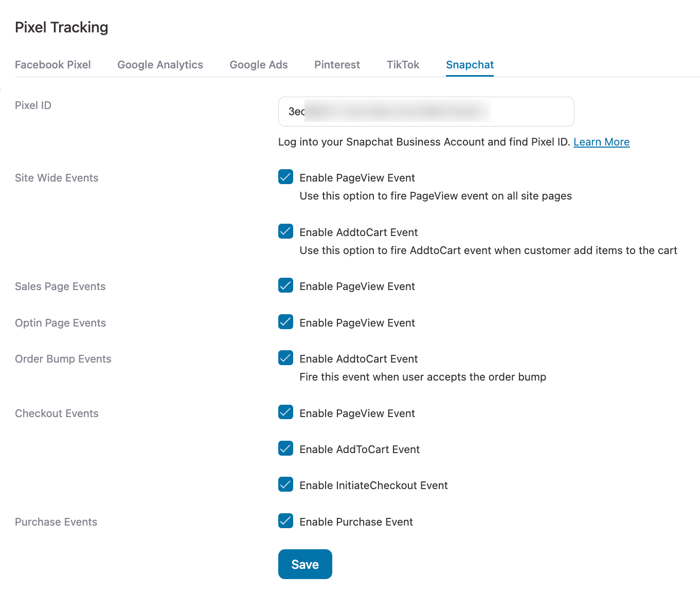Click "Log into your Snapchat Business Account" text

[424, 142]
